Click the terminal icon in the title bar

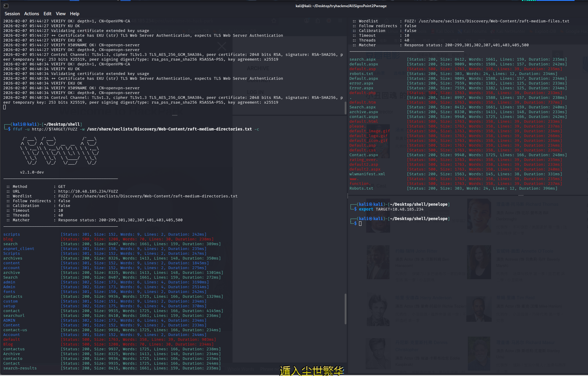click(x=6, y=6)
